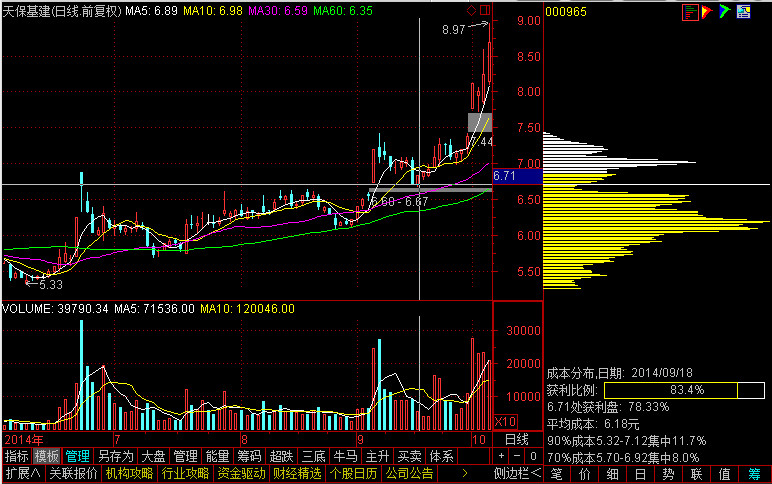The height and width of the screenshot is (484, 772).
Task: Click the picture-style icon at top right
Action: pyautogui.click(x=743, y=12)
